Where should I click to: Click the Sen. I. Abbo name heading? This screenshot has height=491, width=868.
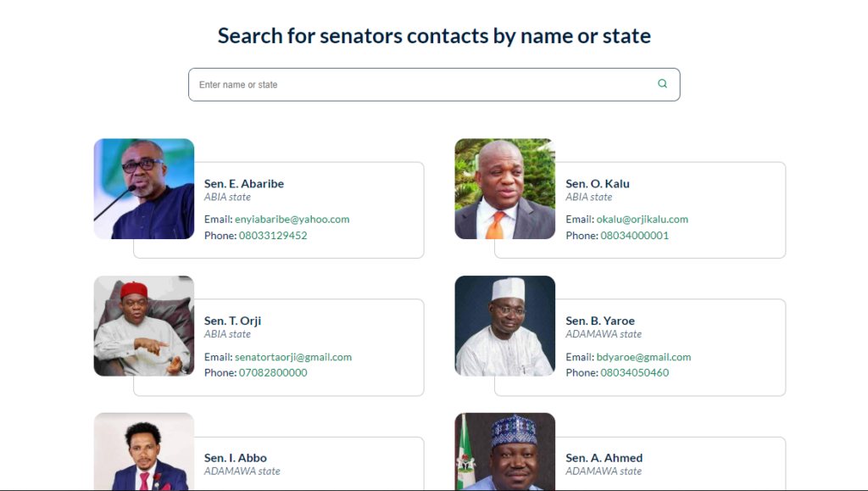click(x=235, y=458)
